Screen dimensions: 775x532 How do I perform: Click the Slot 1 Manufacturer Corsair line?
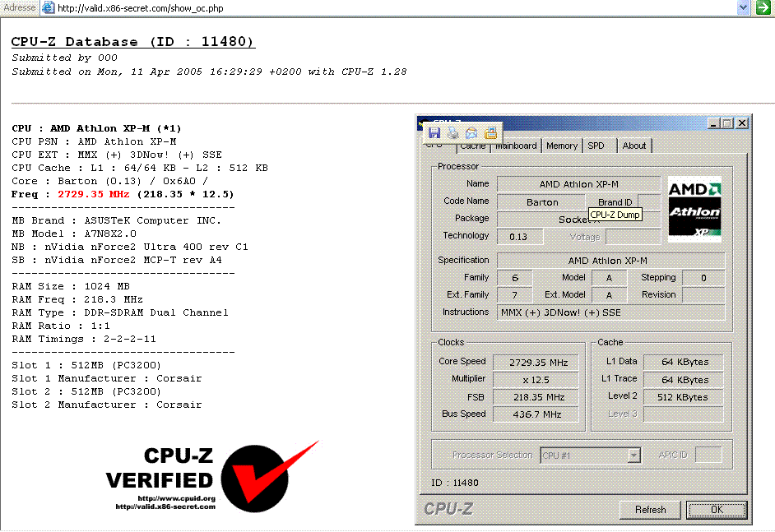pos(107,378)
